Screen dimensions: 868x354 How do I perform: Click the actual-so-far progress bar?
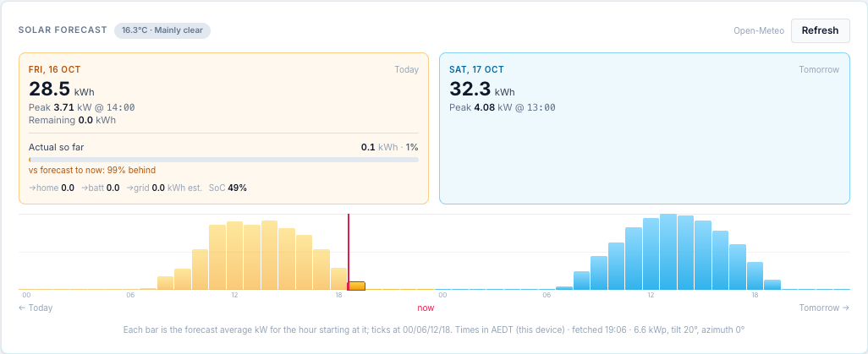click(223, 160)
